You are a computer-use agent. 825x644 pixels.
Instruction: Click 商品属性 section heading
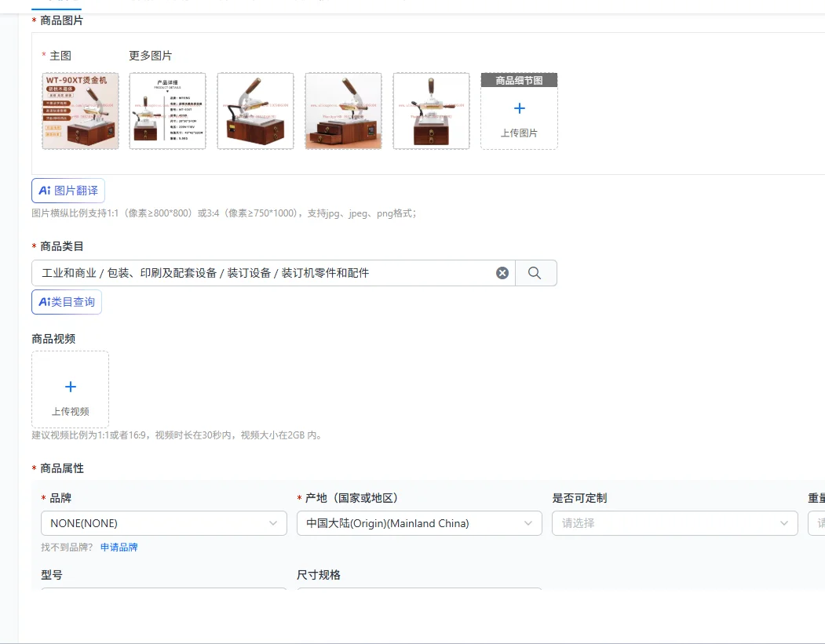(62, 468)
